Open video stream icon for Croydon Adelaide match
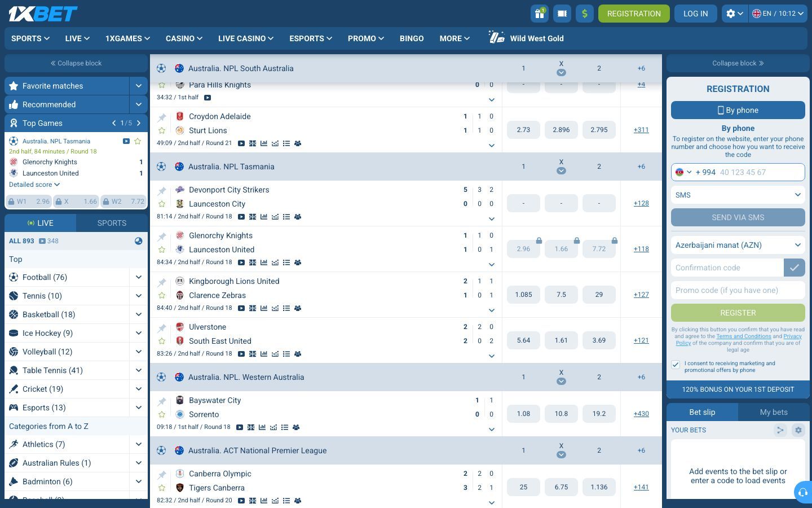Screen dimensions: 812x508 [x=241, y=143]
